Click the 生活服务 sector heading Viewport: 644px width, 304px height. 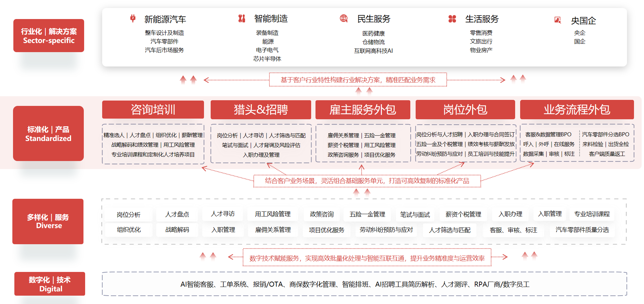click(x=482, y=19)
